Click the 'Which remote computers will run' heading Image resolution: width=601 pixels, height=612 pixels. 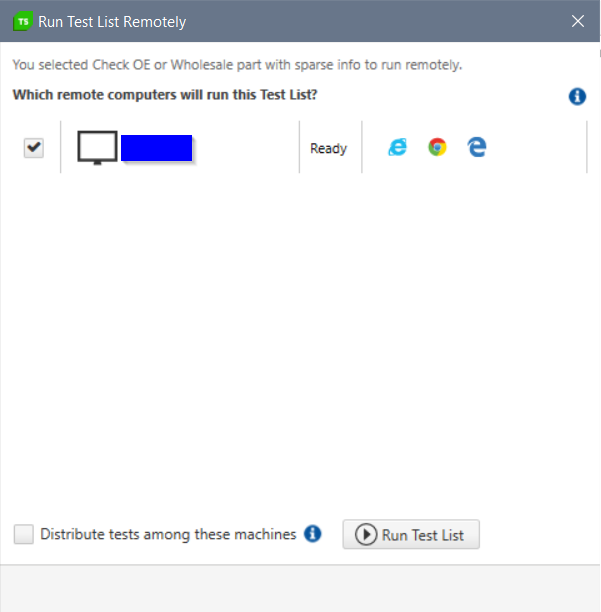(x=164, y=96)
